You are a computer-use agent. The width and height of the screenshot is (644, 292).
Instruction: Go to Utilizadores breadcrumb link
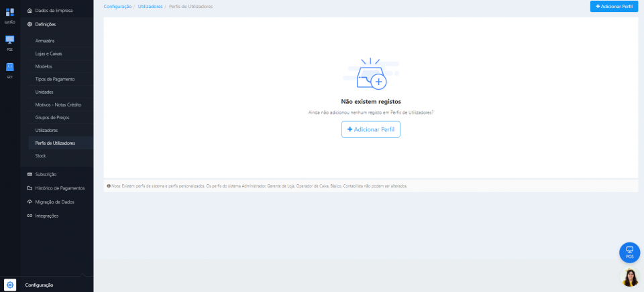150,6
